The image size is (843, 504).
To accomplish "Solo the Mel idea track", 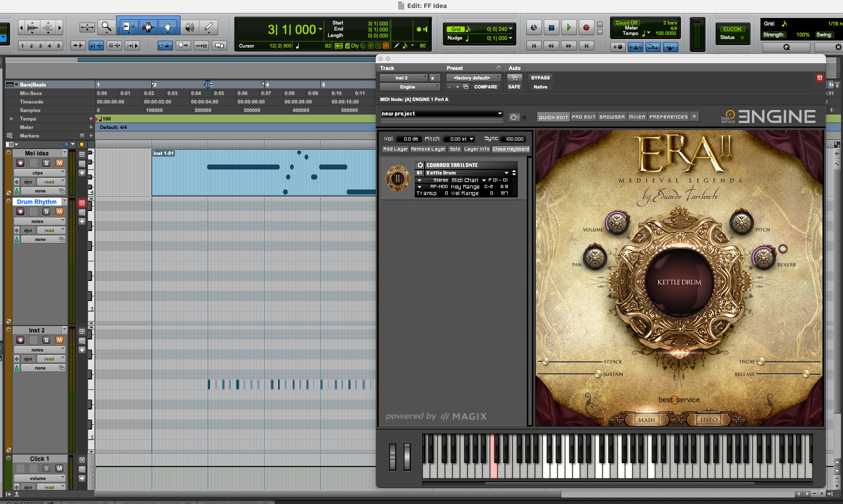I will pyautogui.click(x=46, y=163).
